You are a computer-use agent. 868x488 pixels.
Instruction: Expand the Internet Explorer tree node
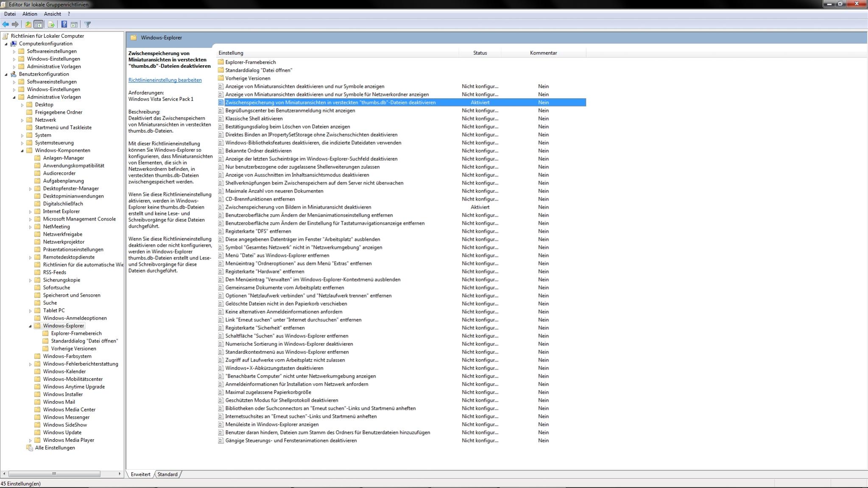(x=30, y=212)
